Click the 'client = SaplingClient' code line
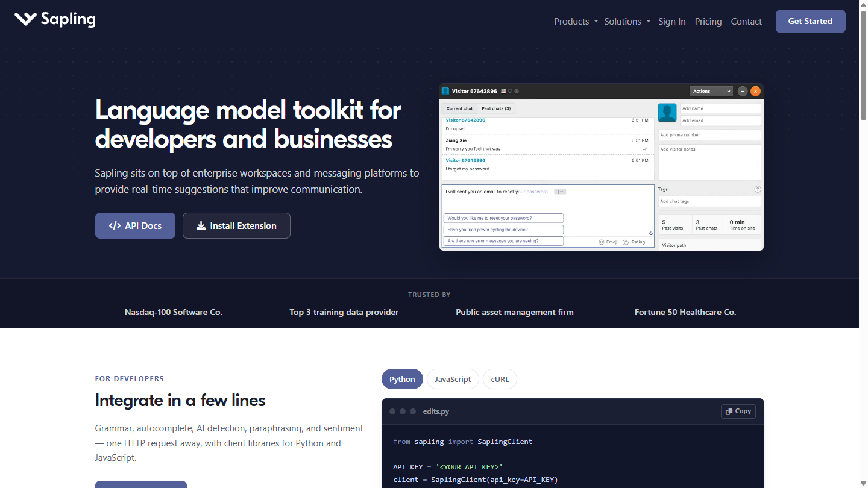 pos(476,480)
